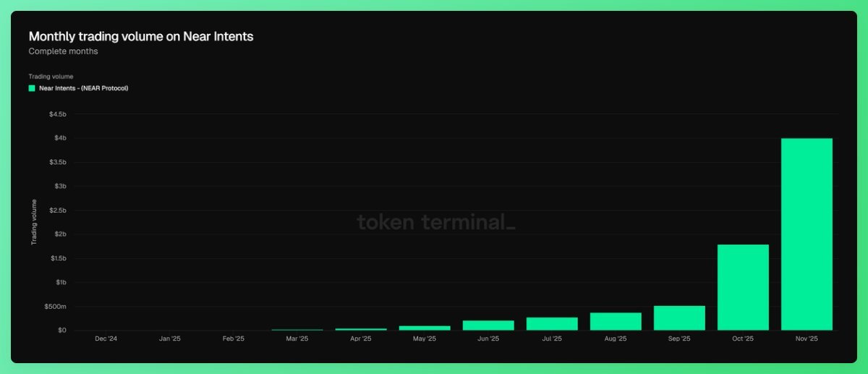Click the $4.5b label at top of y-axis
This screenshot has width=868, height=374.
(57, 114)
